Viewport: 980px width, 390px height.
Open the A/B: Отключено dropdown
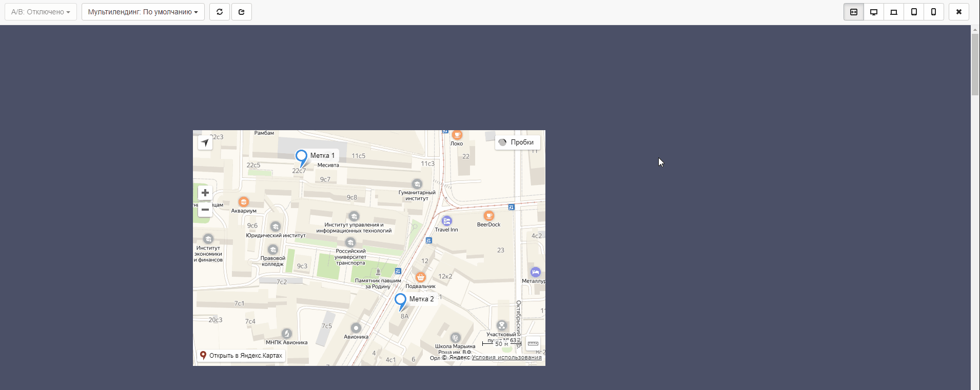(x=41, y=12)
